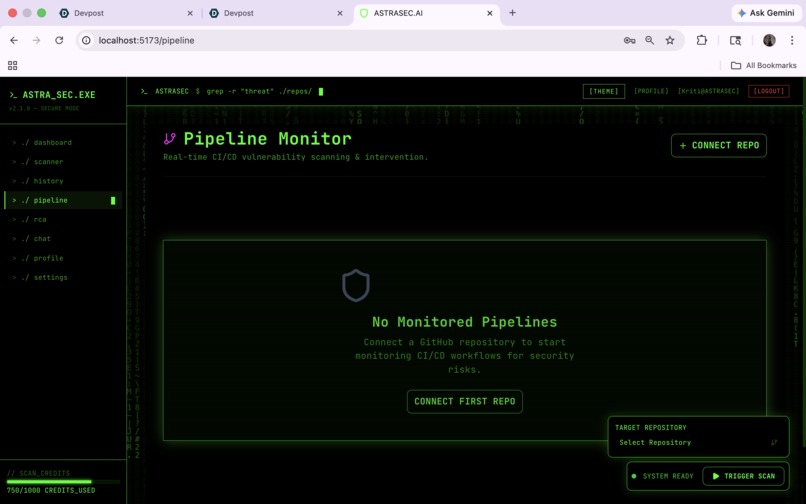Click [Kriti@ASTRASEC] user label
The width and height of the screenshot is (806, 504).
coord(708,91)
